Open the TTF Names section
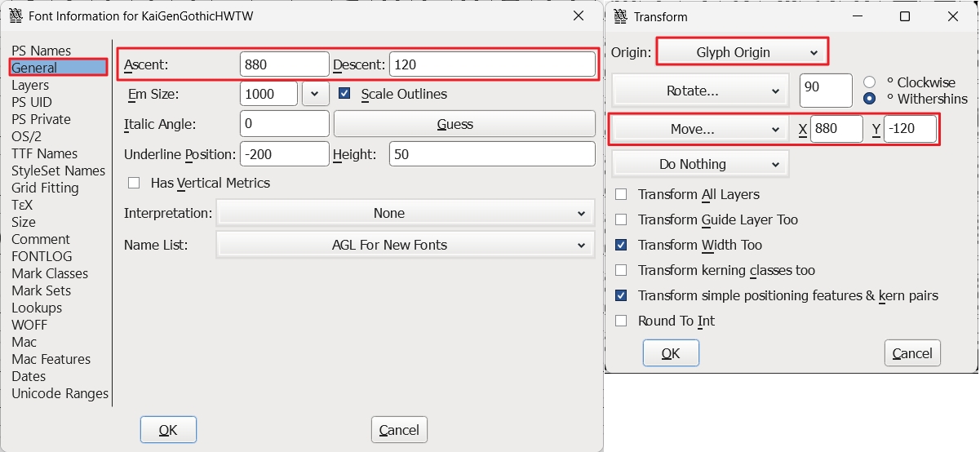The height and width of the screenshot is (452, 980). point(44,153)
